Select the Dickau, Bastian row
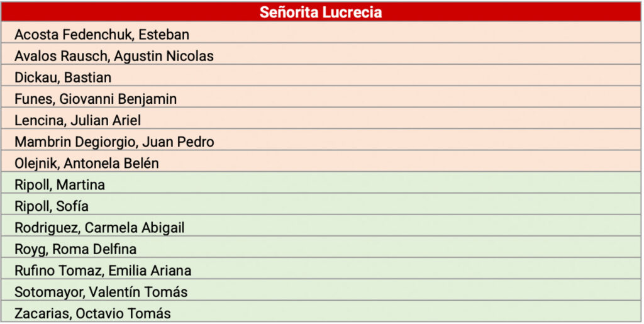 [x=63, y=77]
